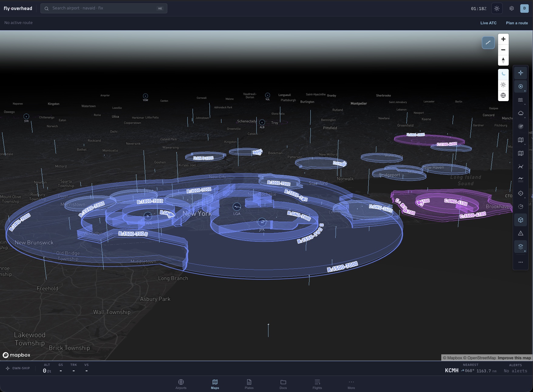
Task: Click the warning triangle icon in sidebar
Action: tap(521, 233)
